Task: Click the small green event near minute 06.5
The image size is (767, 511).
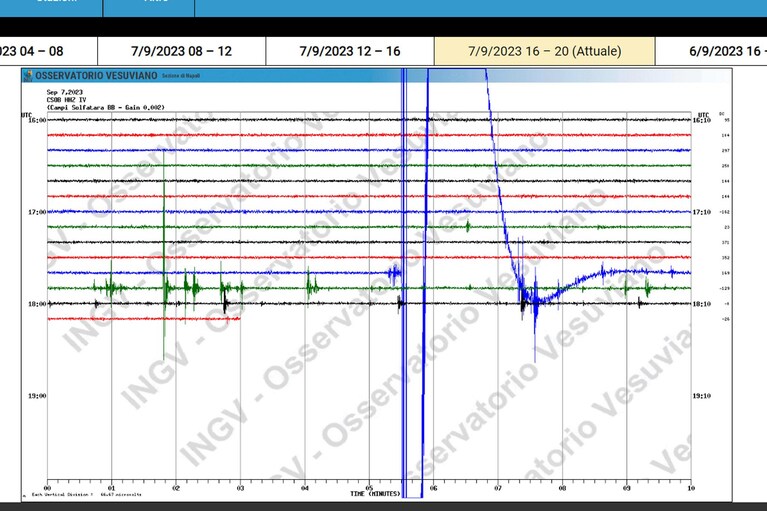Action: [468, 226]
